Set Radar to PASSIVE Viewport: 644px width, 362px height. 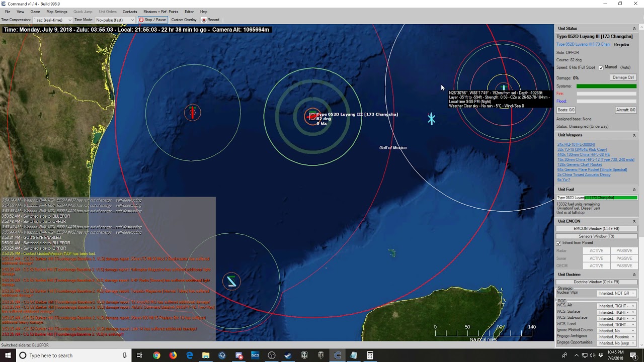(624, 251)
